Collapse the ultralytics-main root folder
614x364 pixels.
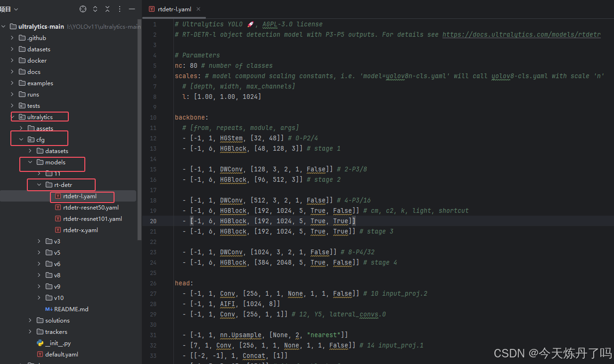(x=4, y=26)
